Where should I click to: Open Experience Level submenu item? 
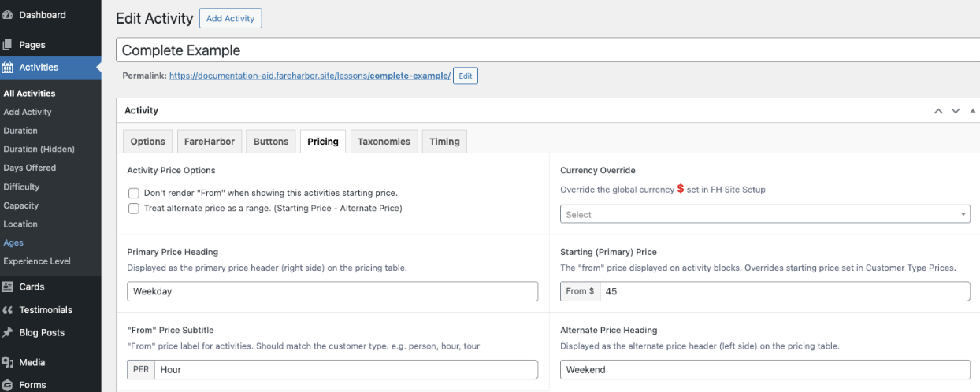(x=37, y=261)
